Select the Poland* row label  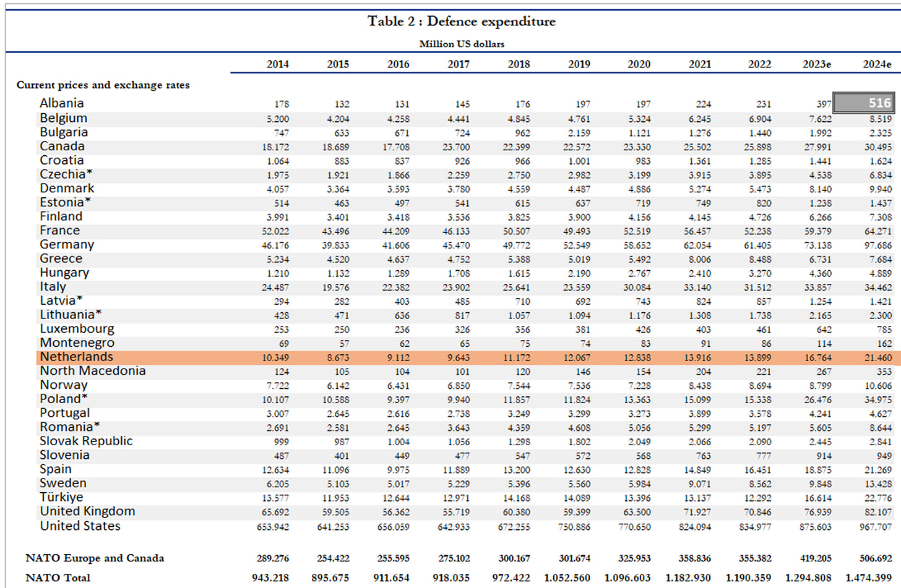click(64, 399)
